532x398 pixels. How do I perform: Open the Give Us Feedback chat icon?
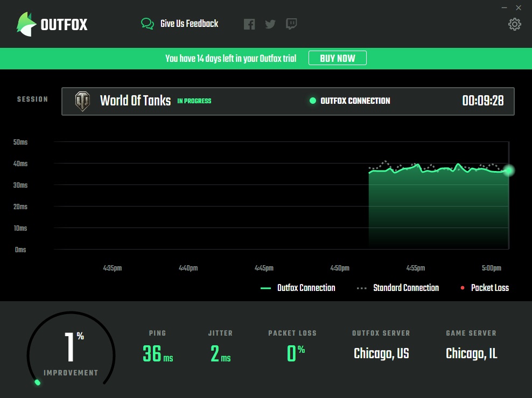click(x=148, y=24)
